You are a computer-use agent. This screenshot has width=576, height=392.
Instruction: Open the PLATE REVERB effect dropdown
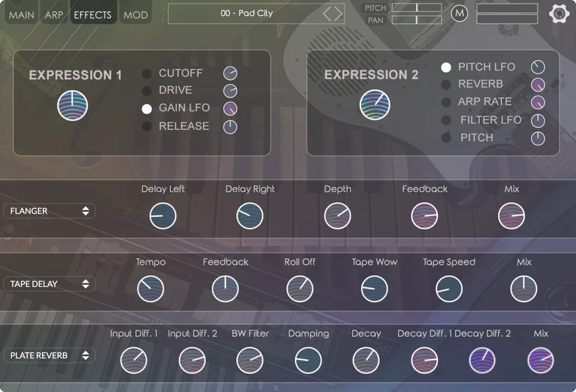(x=49, y=356)
